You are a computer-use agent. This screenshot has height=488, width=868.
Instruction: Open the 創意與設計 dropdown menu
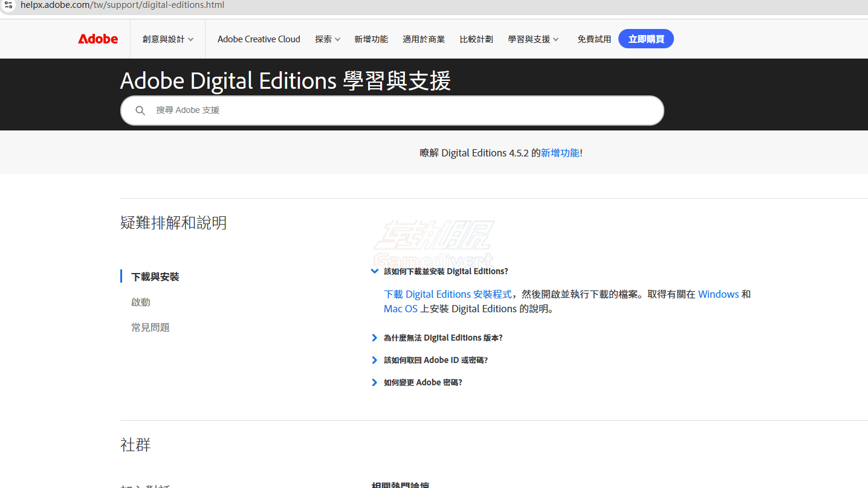(168, 39)
